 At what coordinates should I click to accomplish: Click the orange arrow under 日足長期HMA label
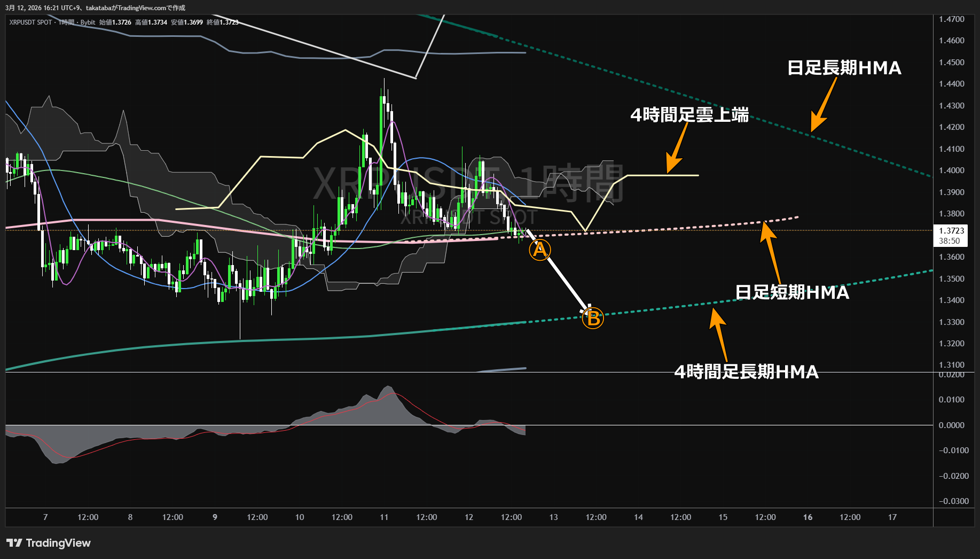tap(823, 105)
